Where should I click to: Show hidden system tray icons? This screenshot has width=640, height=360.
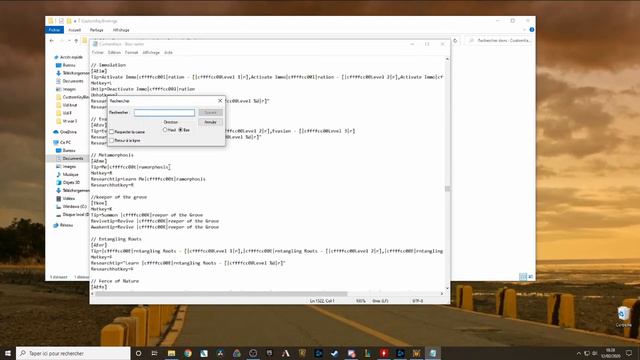[578, 353]
